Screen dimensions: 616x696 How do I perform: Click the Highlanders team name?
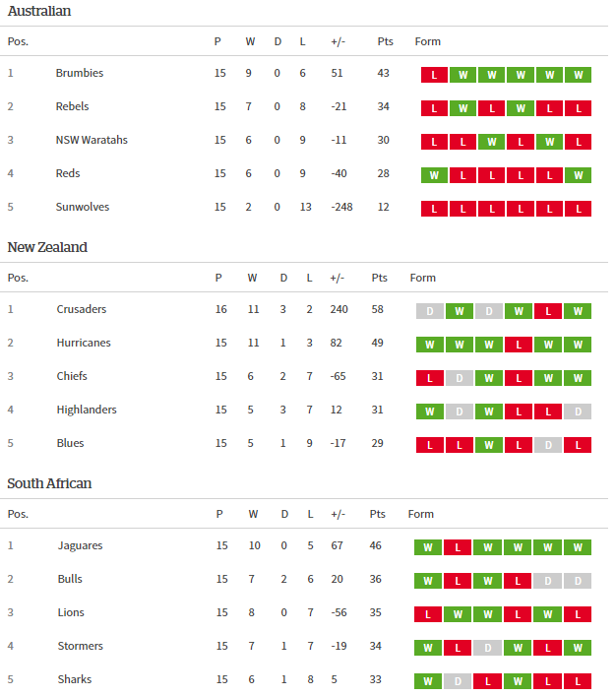pyautogui.click(x=87, y=410)
